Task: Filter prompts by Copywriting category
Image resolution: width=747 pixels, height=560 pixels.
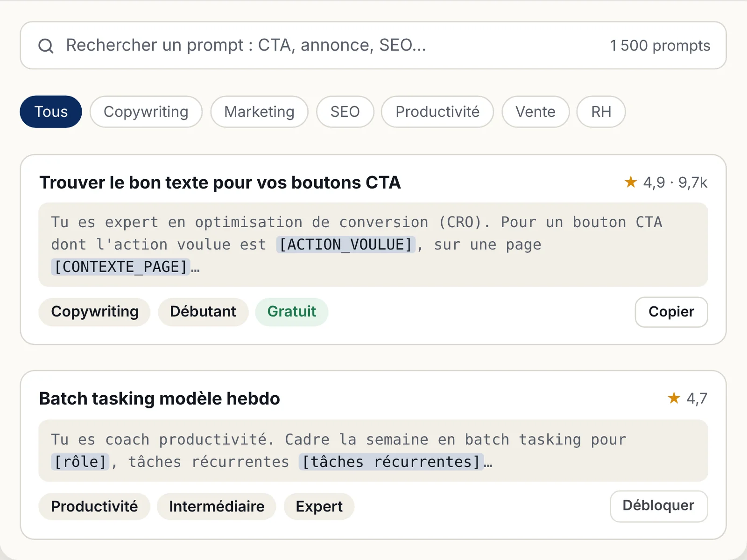Action: 146,112
